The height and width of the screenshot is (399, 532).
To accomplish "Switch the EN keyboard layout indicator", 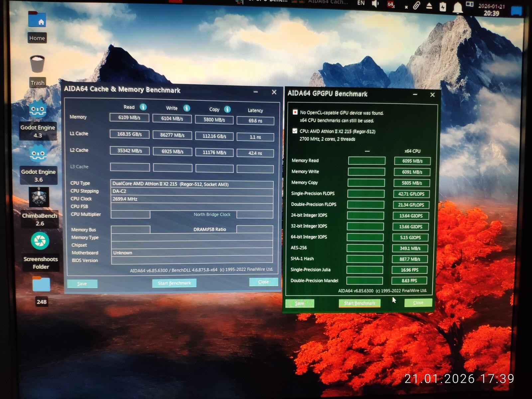I will (x=361, y=3).
